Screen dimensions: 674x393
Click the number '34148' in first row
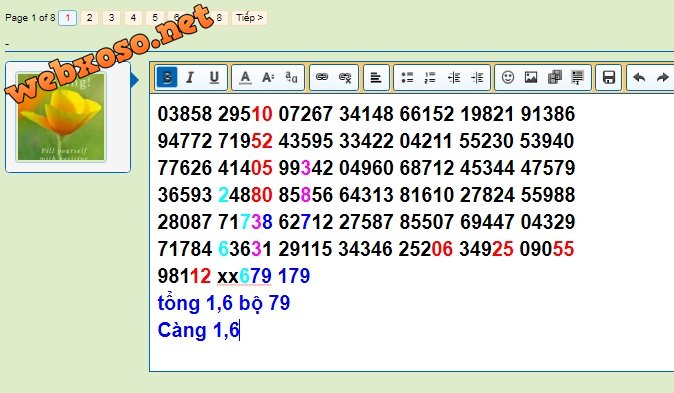point(366,114)
